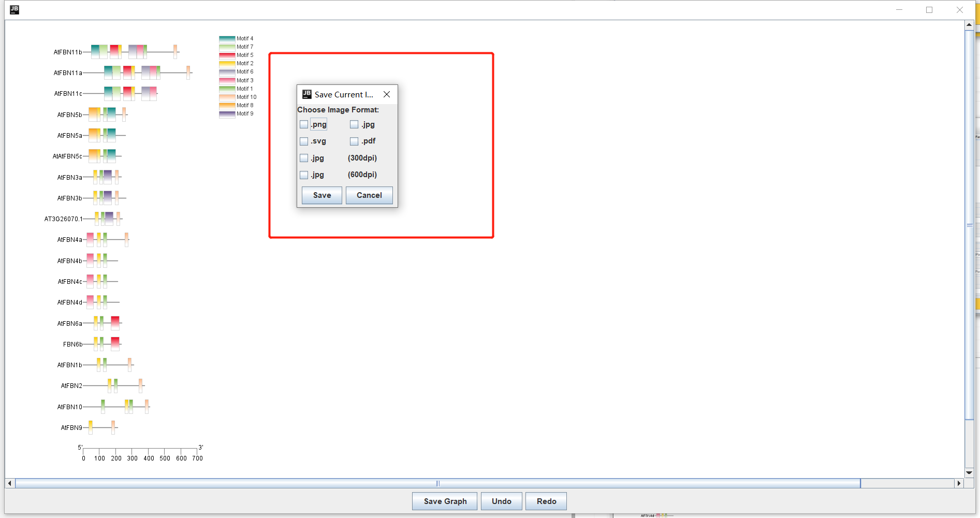Click the pink motif block on AtFBN4a
Viewport: 980px width, 518px height.
coord(90,240)
